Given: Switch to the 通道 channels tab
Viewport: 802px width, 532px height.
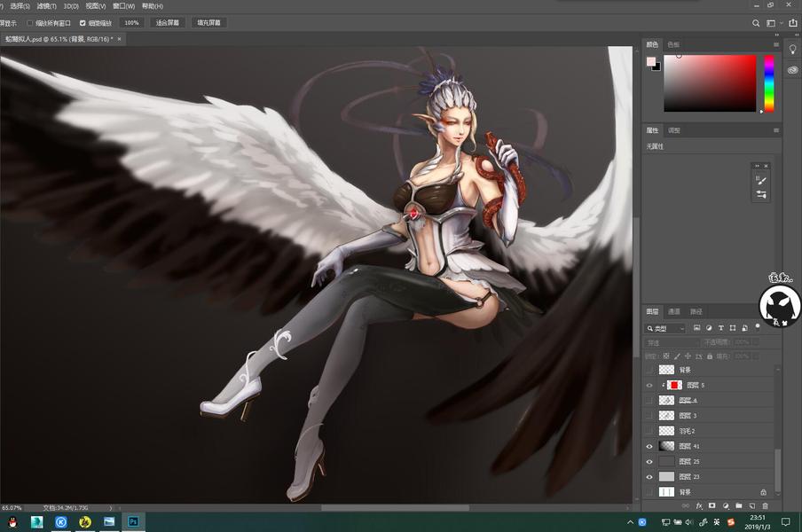Looking at the screenshot, I should (x=674, y=312).
